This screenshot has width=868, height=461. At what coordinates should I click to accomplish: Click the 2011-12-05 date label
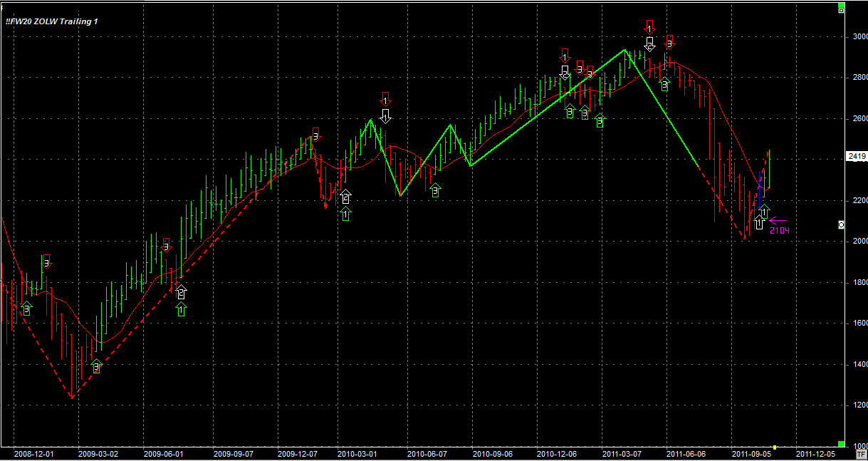(x=815, y=453)
